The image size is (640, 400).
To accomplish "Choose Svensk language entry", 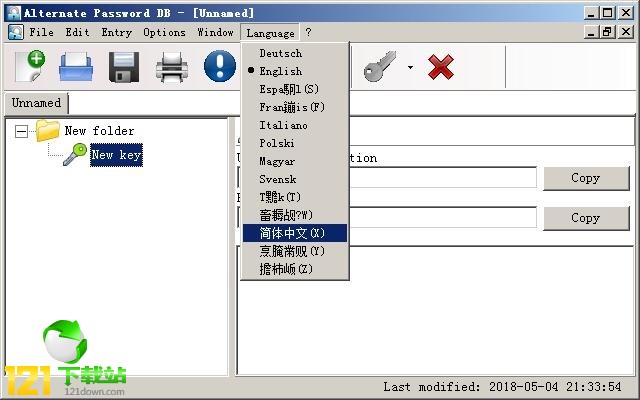I will [295, 179].
